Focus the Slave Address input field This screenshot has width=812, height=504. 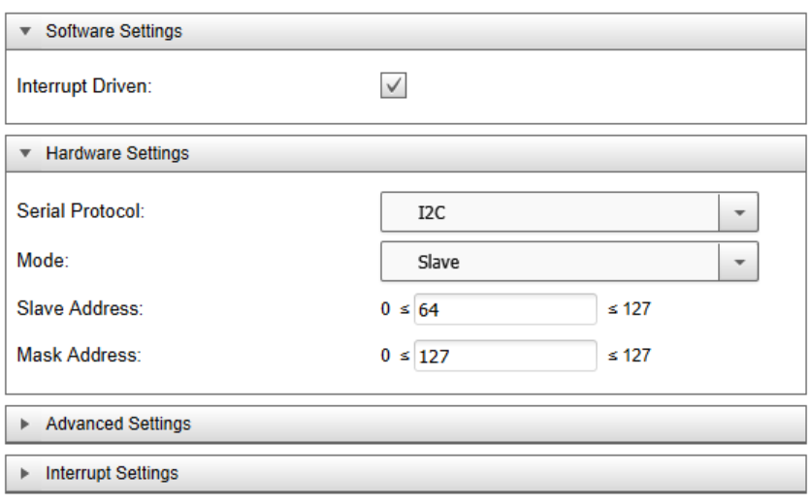pyautogui.click(x=504, y=310)
